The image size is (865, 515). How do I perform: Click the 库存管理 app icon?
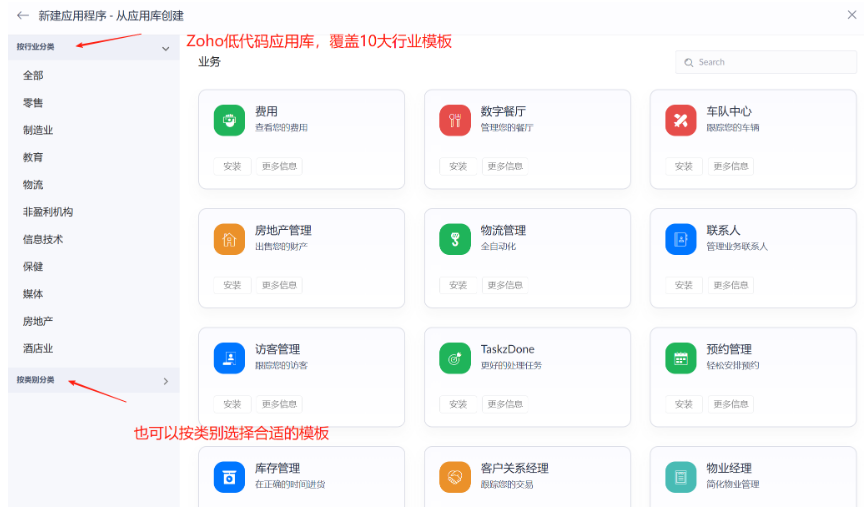(x=229, y=477)
